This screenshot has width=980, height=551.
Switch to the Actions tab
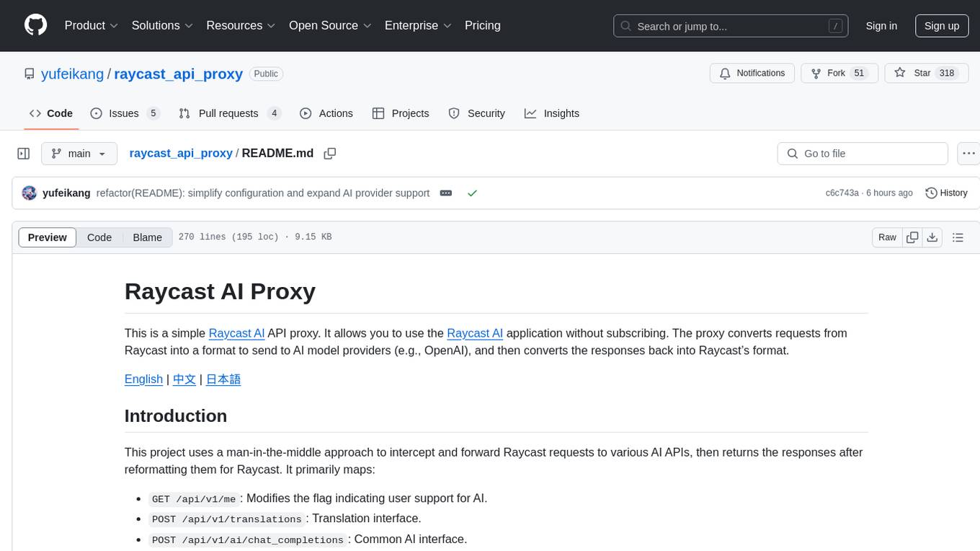(x=326, y=113)
